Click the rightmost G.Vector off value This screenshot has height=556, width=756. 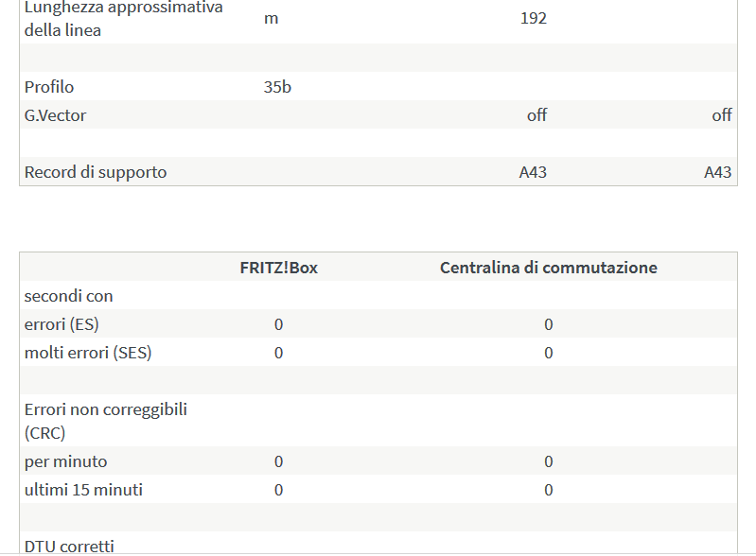[x=722, y=115]
